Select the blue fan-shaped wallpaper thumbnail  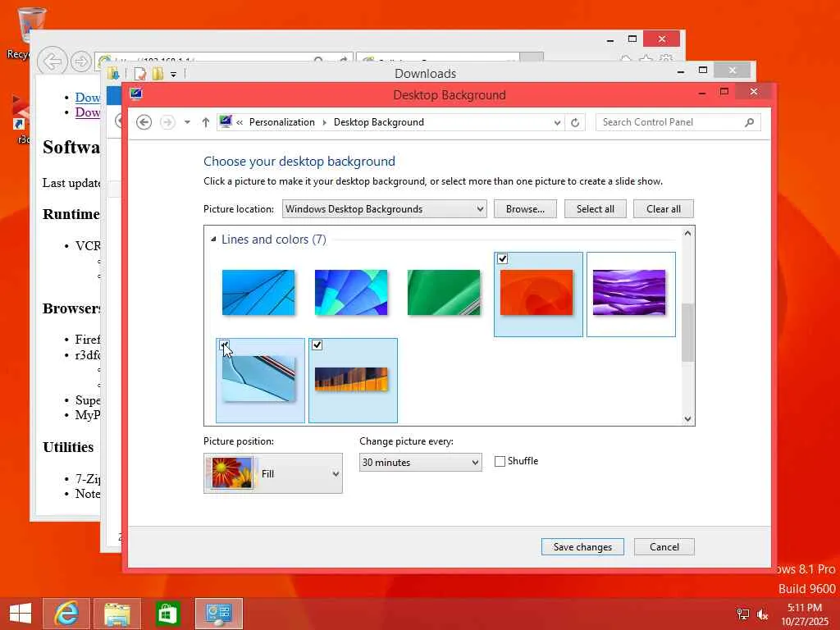click(351, 293)
